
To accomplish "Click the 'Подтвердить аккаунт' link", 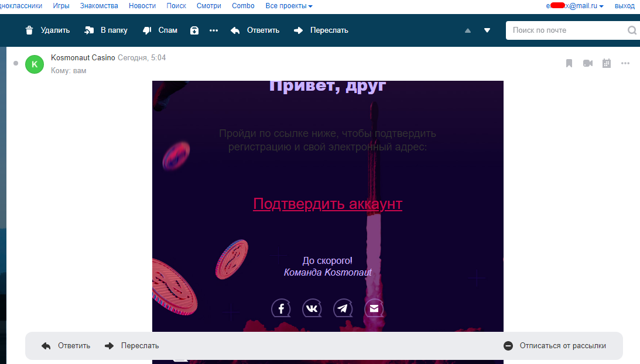I will pyautogui.click(x=327, y=204).
